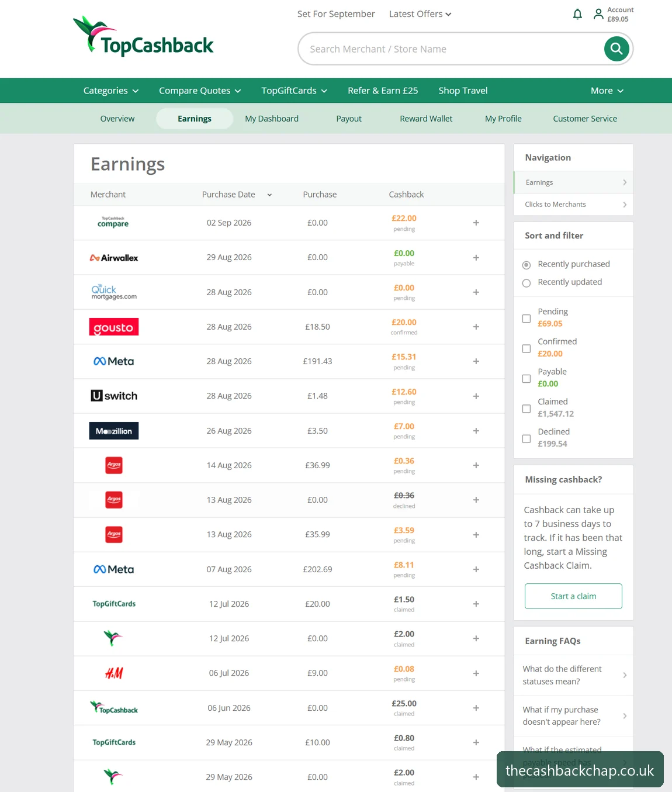
Task: Expand the Airwallex row details
Action: click(476, 258)
